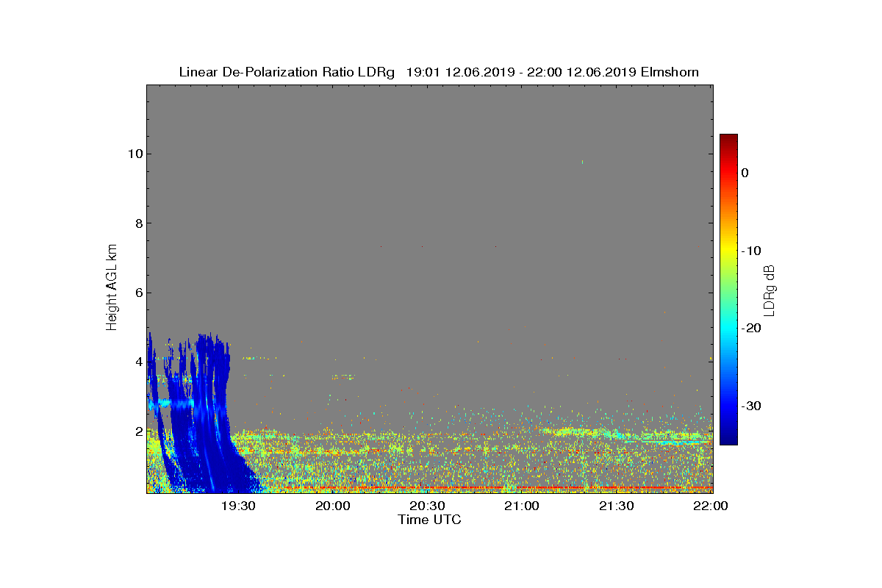
Task: Click the 20:30 time tick label
Action: coord(427,506)
